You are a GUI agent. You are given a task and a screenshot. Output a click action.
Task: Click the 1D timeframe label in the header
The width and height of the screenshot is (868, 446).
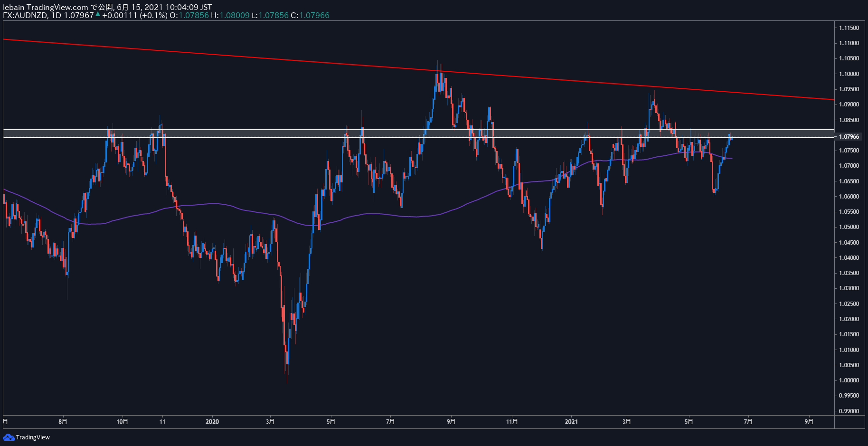(x=56, y=15)
